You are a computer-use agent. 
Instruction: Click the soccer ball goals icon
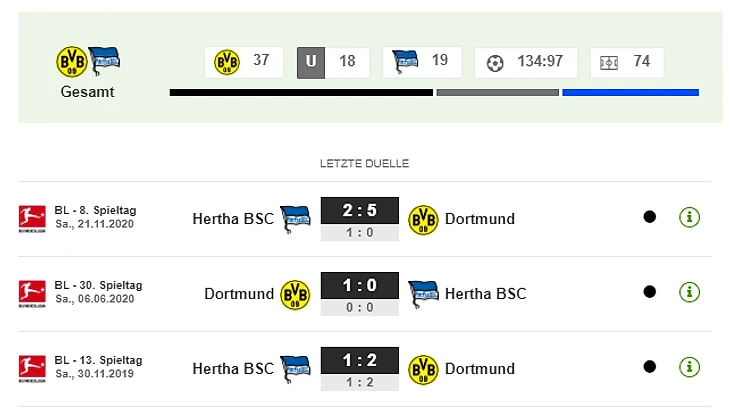495,63
